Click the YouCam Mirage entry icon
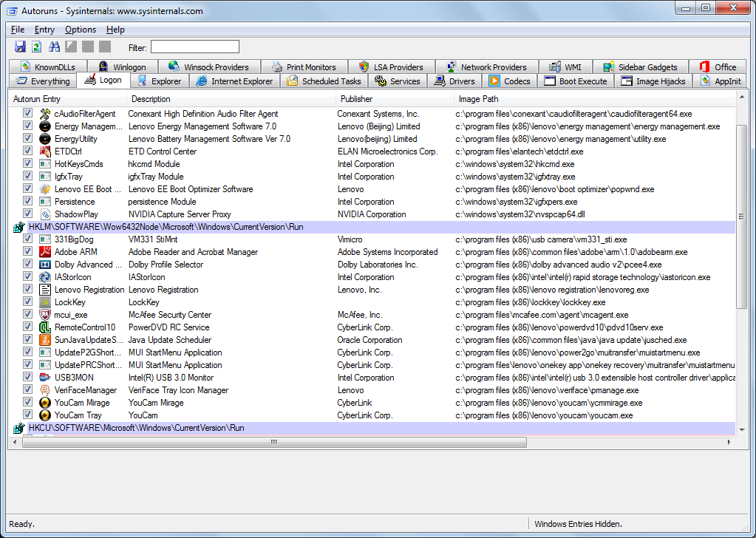The width and height of the screenshot is (756, 538). coord(44,403)
